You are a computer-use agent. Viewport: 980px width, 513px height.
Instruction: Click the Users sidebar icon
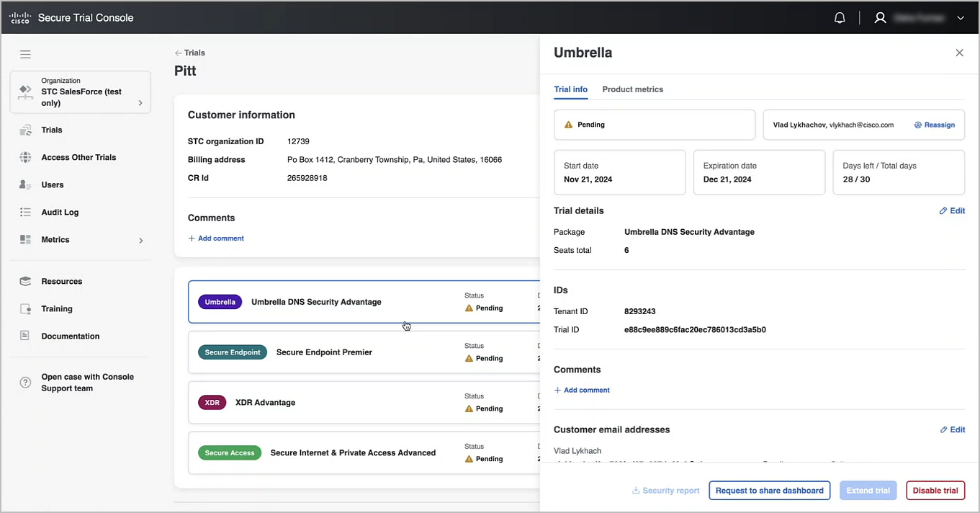click(x=25, y=185)
